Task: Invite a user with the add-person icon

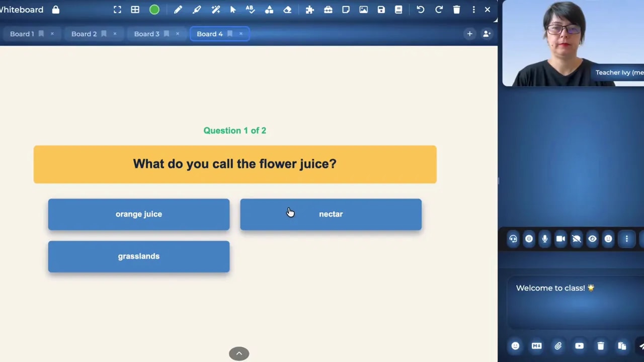Action: pos(487,34)
